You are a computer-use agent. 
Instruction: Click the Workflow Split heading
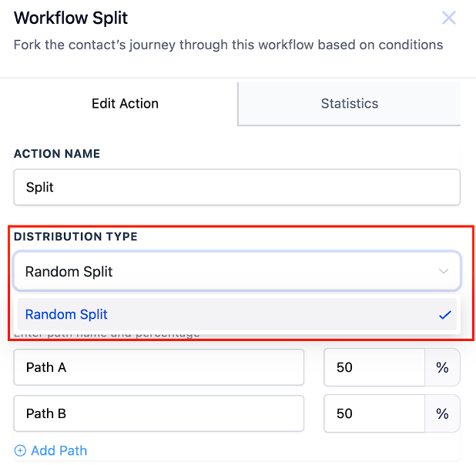(70, 18)
